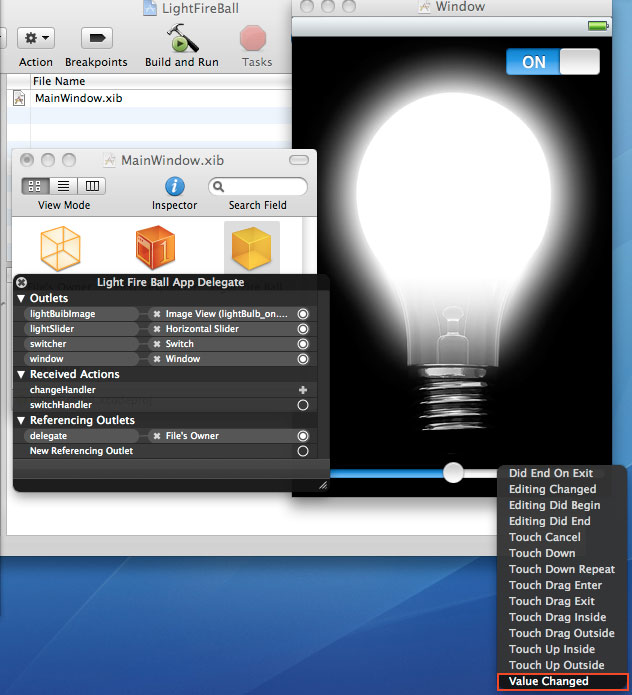Screen dimensions: 632x695
Task: Choose Did End On Exit event
Action: (x=551, y=473)
